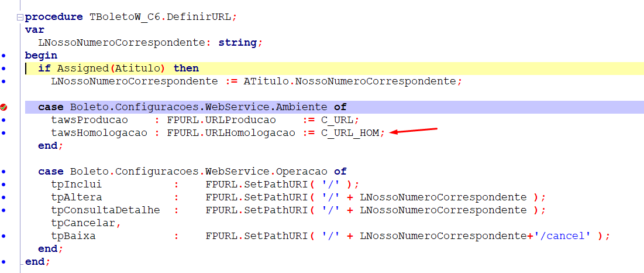Click 'SetPathURI' on the tpAltera line
Screen dimensions: 644x273
point(275,197)
